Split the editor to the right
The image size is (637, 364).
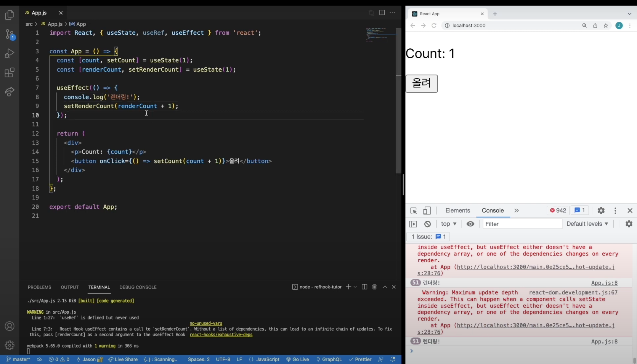[382, 13]
